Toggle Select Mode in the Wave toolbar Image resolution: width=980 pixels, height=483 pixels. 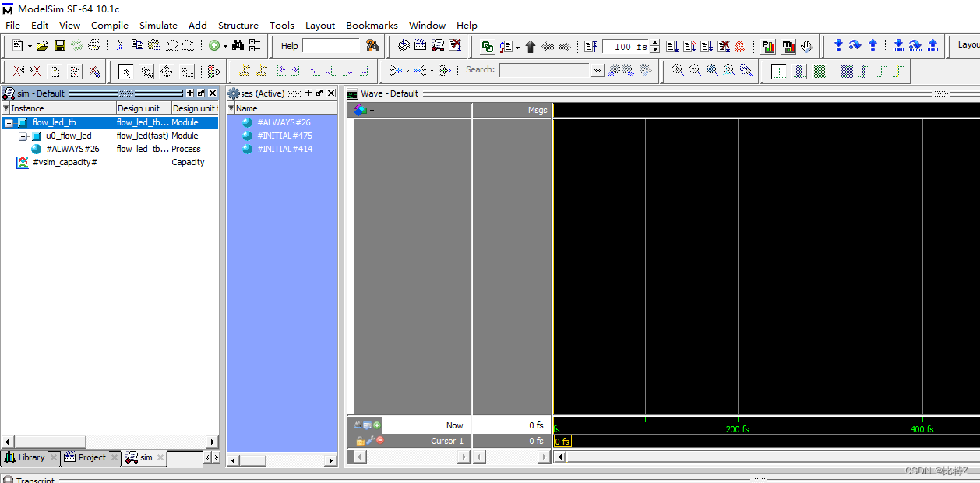[127, 71]
